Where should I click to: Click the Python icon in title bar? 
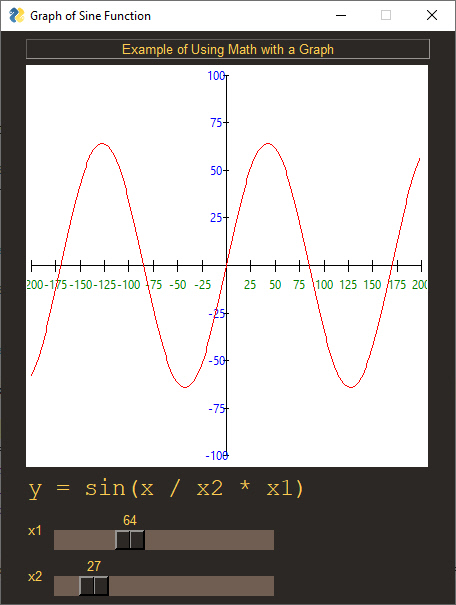[17, 15]
